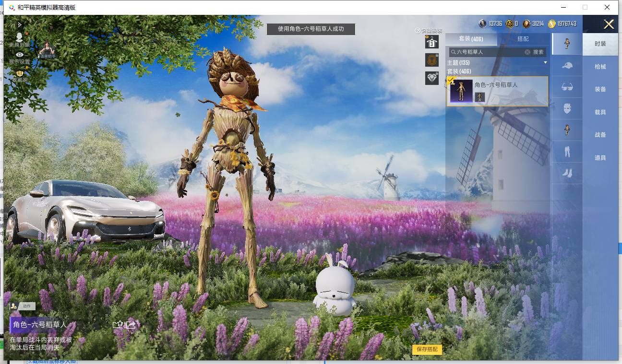The image size is (622, 364).
Task: Expand the 主题 (135) dropdown arrow
Action: tap(545, 63)
